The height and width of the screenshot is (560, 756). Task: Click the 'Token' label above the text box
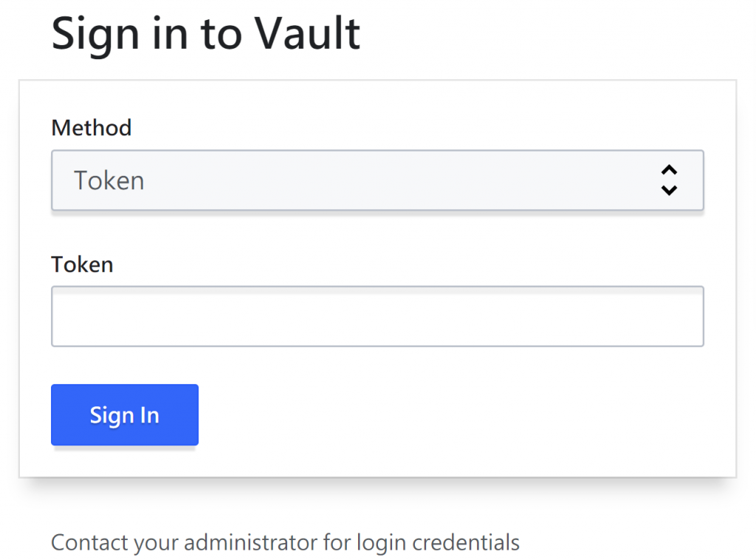[x=82, y=264]
